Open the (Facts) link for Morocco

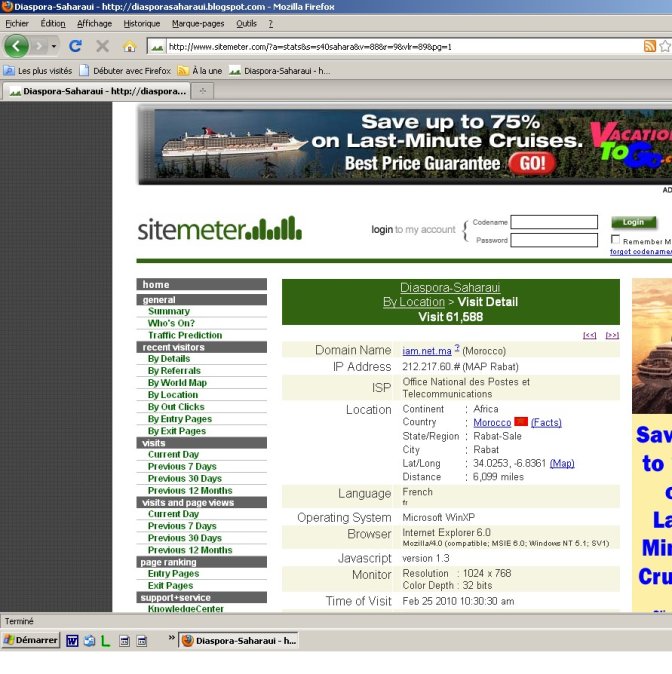pos(546,423)
